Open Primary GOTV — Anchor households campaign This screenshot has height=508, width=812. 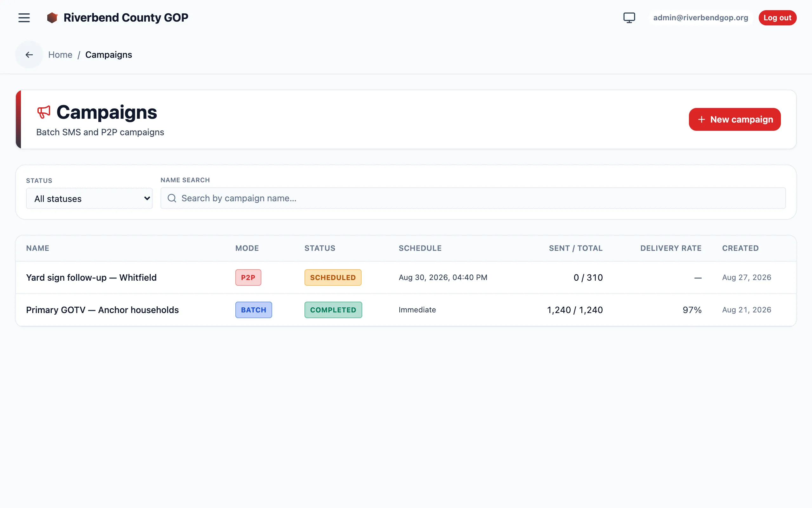pos(102,310)
